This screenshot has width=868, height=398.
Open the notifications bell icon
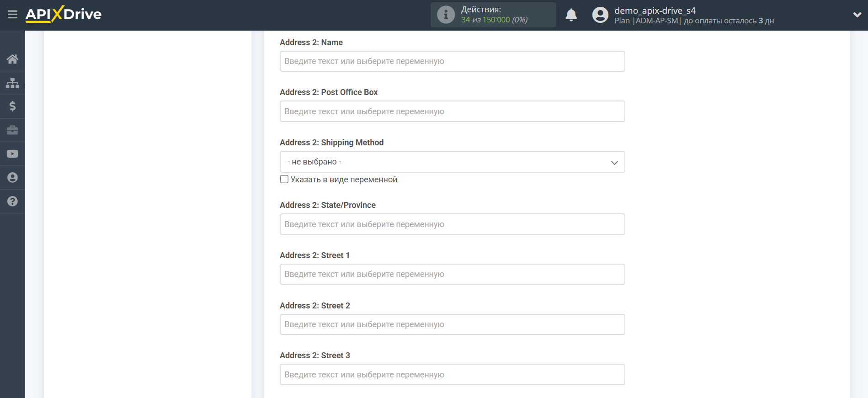pos(571,15)
